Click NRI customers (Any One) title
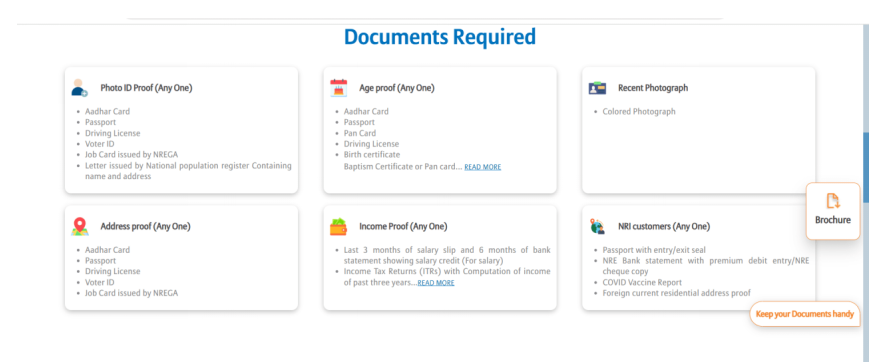The height and width of the screenshot is (363, 876). click(664, 226)
